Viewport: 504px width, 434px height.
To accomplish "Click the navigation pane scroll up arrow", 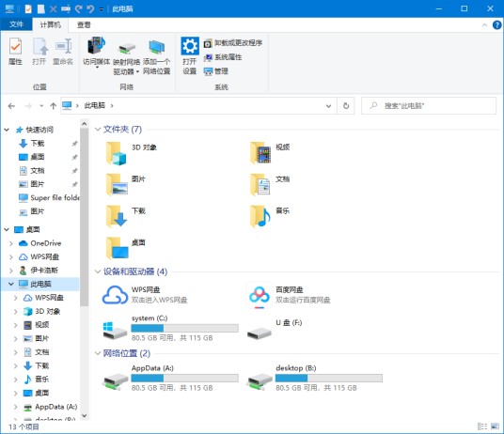I will pos(85,124).
